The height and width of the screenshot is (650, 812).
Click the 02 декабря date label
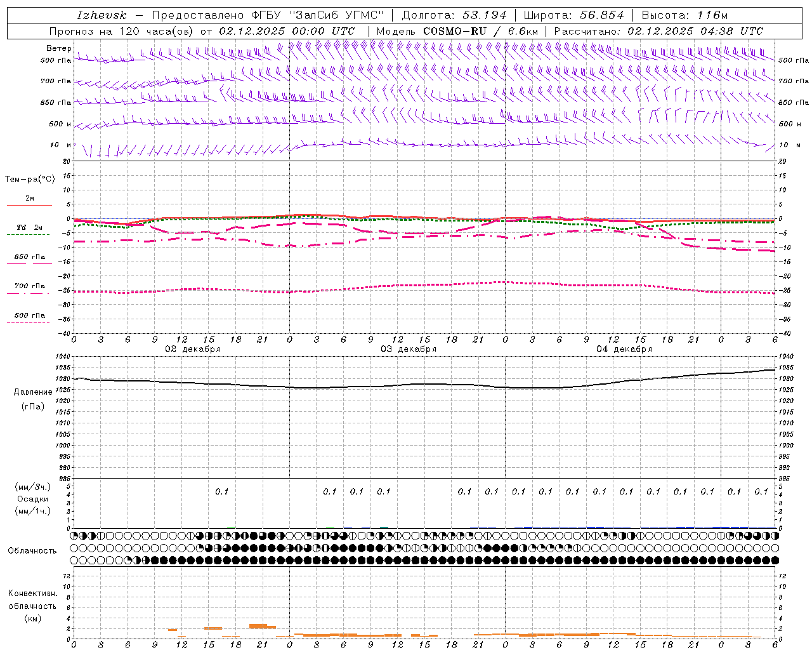192,349
